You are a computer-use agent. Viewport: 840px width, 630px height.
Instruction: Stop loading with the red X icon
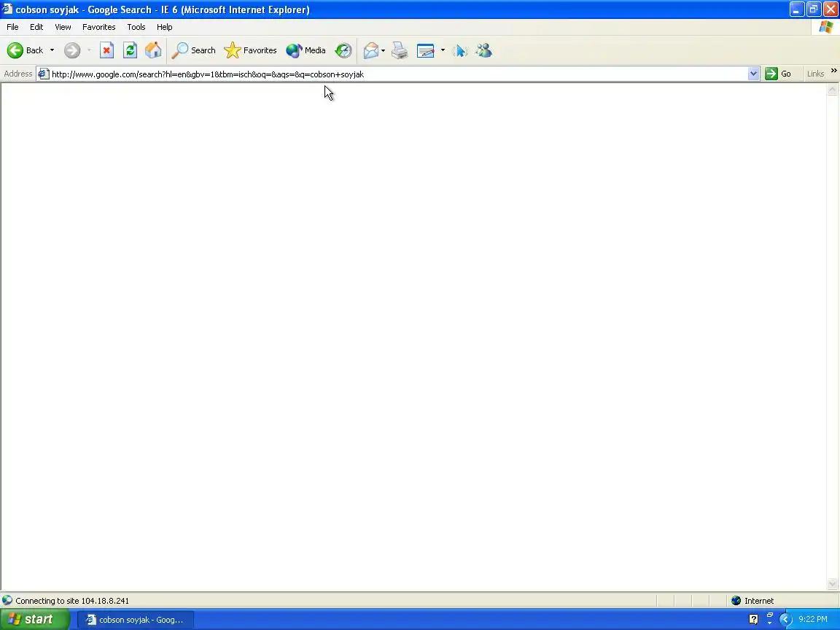tap(106, 50)
